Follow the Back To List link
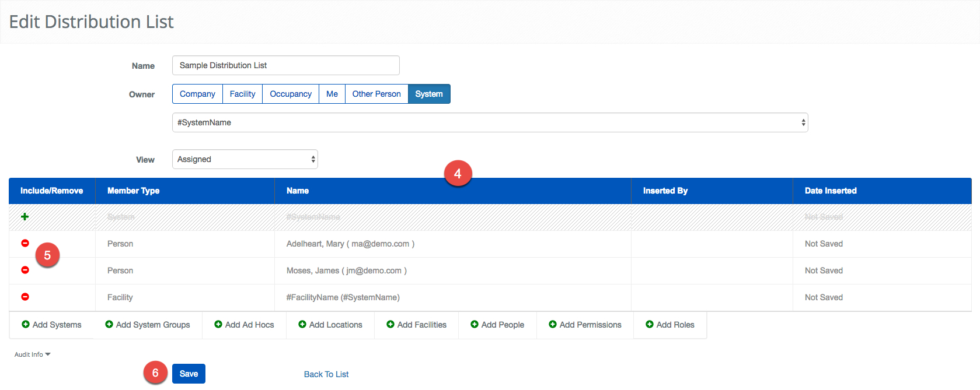Viewport: 980px width, 390px height. (x=326, y=374)
